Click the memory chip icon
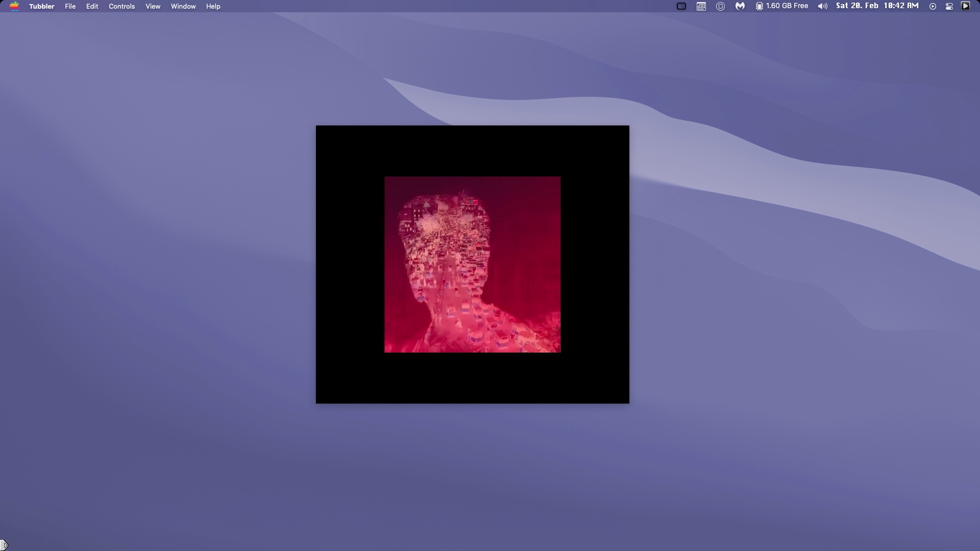 coord(759,6)
